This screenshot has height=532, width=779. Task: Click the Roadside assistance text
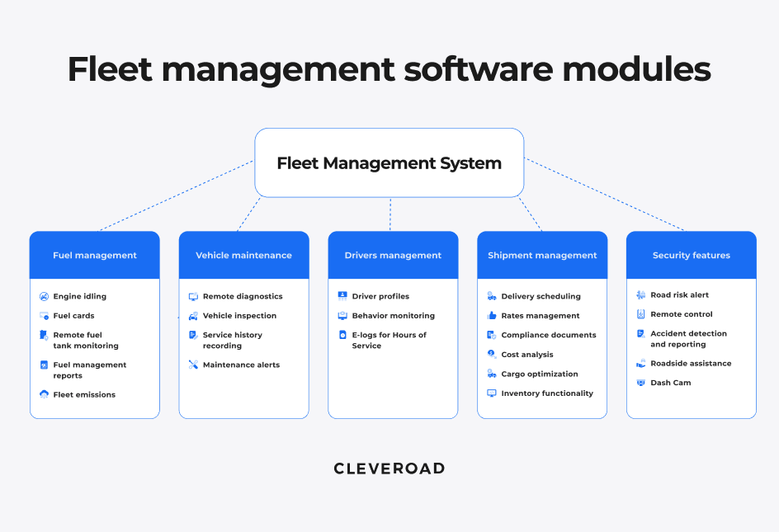pyautogui.click(x=691, y=363)
